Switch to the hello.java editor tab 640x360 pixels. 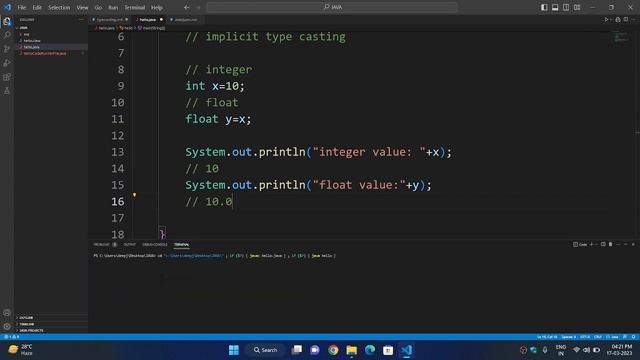click(149, 20)
